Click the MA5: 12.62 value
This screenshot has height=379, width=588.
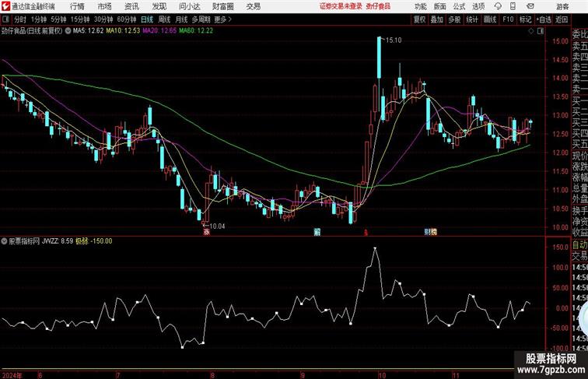88,31
